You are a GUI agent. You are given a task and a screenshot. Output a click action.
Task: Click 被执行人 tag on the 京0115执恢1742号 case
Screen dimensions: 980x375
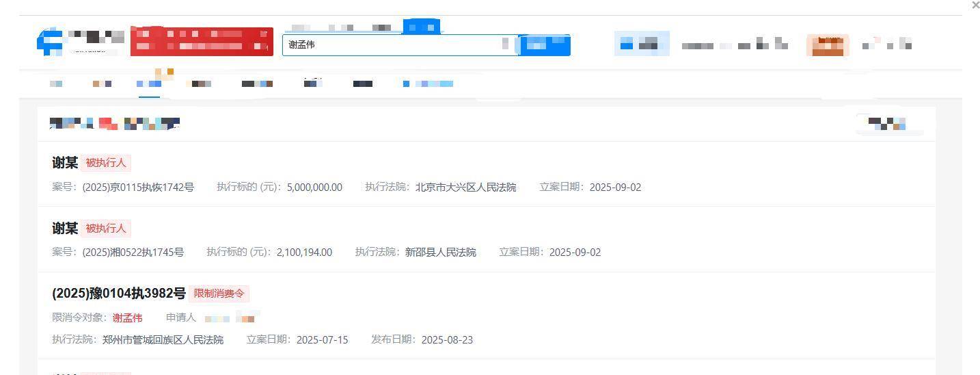(106, 163)
